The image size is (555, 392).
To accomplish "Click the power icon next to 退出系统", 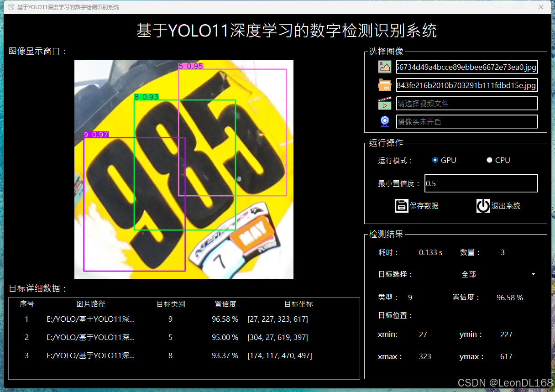I will [x=483, y=205].
